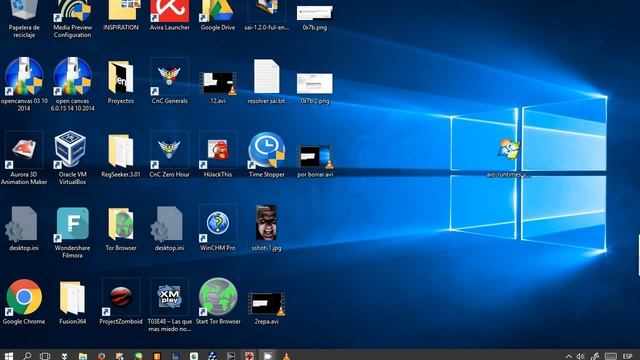Select the Proyectos folder
Image resolution: width=640 pixels, height=360 pixels.
[x=121, y=82]
